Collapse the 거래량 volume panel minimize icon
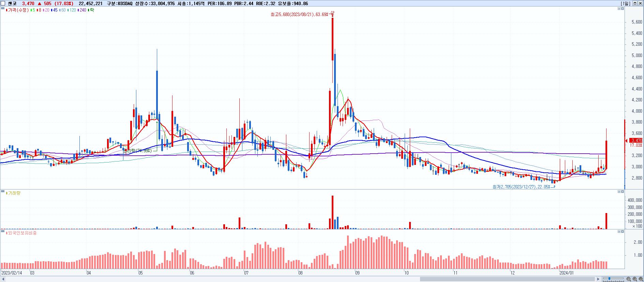This screenshot has width=644, height=282. click(619, 192)
